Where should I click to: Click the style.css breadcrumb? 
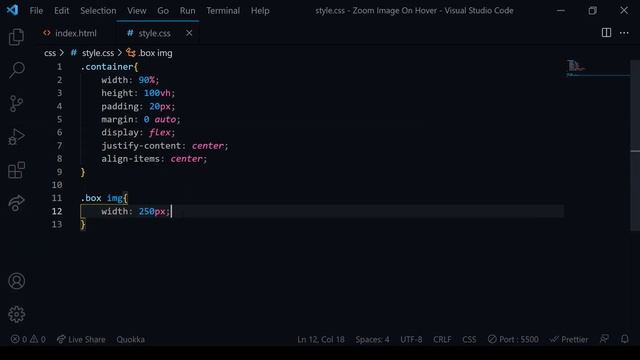pyautogui.click(x=98, y=53)
